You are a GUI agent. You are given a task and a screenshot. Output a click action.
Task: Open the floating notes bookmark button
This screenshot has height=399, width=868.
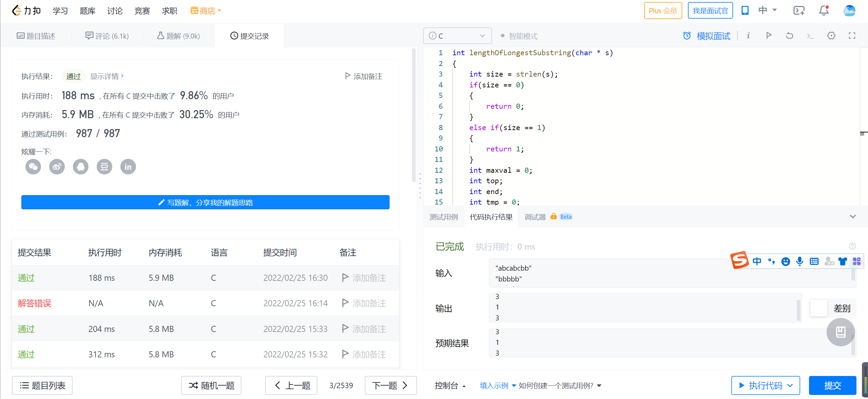coord(840,332)
